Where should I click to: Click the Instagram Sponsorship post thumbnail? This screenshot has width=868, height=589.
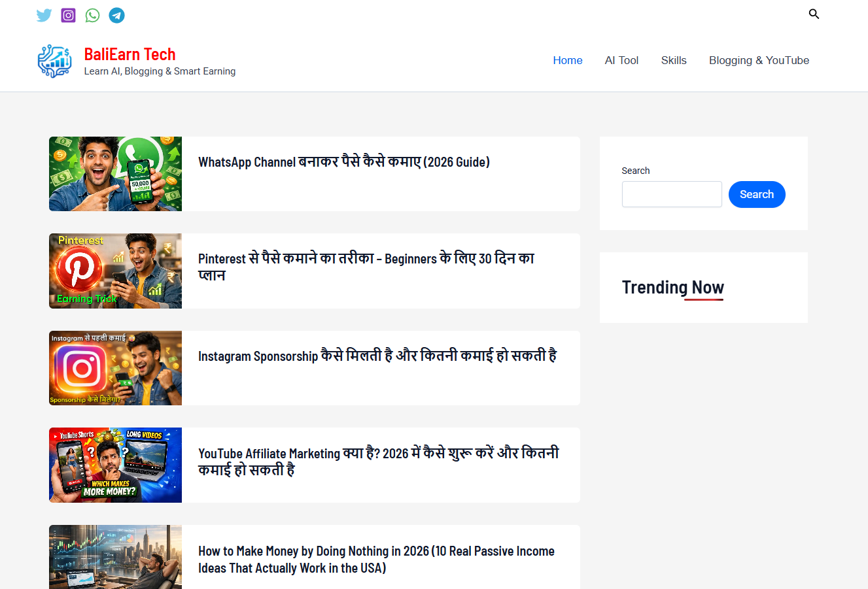pyautogui.click(x=115, y=368)
